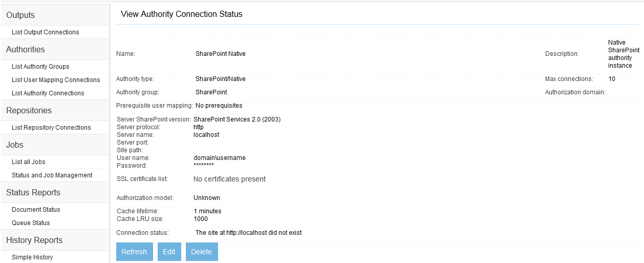The width and height of the screenshot is (644, 263).
Task: Click the Status Reports section header
Action: (33, 193)
